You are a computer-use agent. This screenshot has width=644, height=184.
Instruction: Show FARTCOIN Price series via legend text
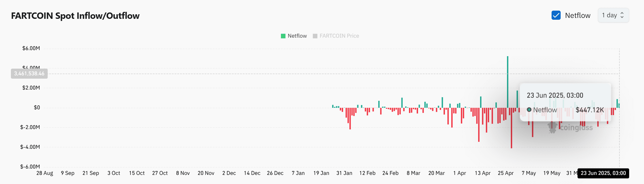(339, 36)
